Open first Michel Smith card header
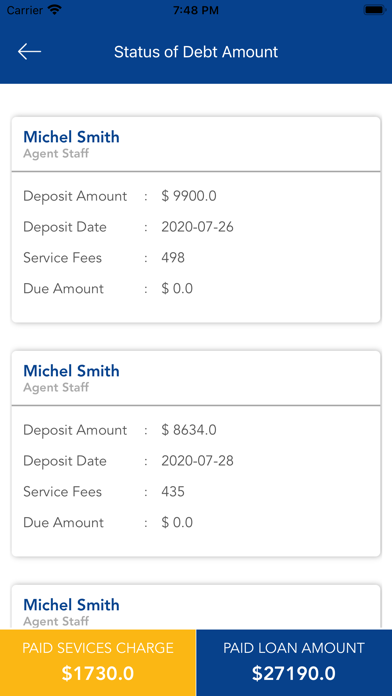The height and width of the screenshot is (696, 392). tap(196, 144)
